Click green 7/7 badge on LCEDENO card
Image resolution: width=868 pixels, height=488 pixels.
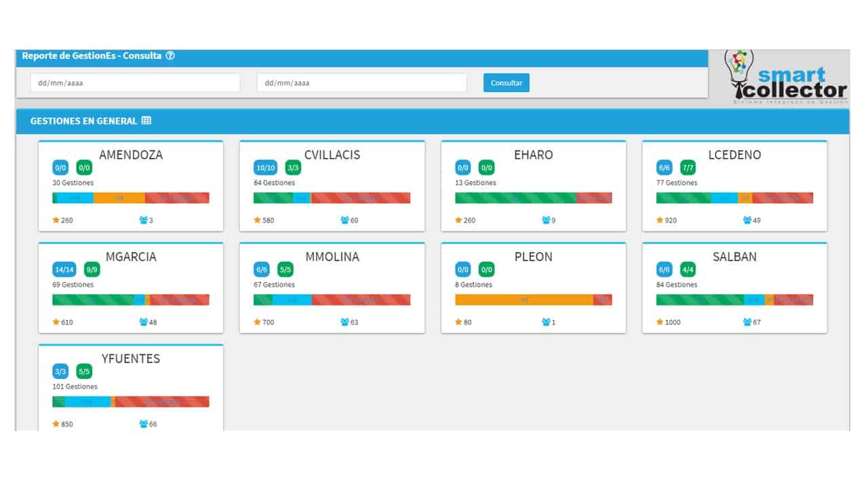point(688,167)
